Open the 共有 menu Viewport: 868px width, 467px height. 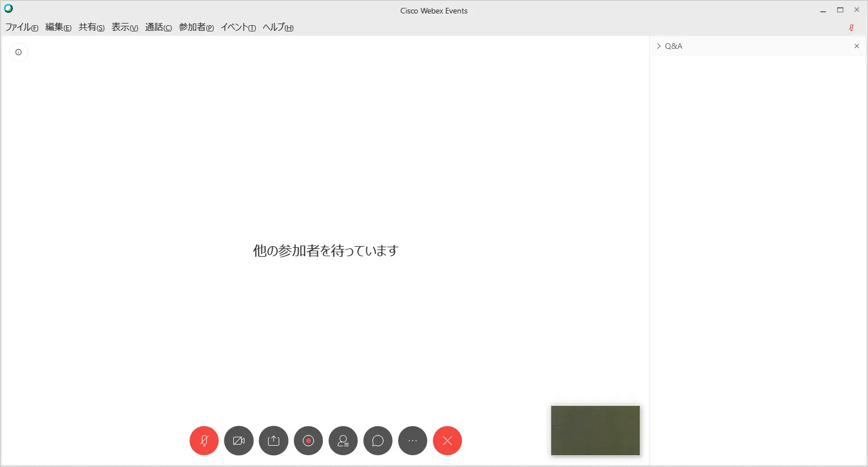pyautogui.click(x=91, y=27)
